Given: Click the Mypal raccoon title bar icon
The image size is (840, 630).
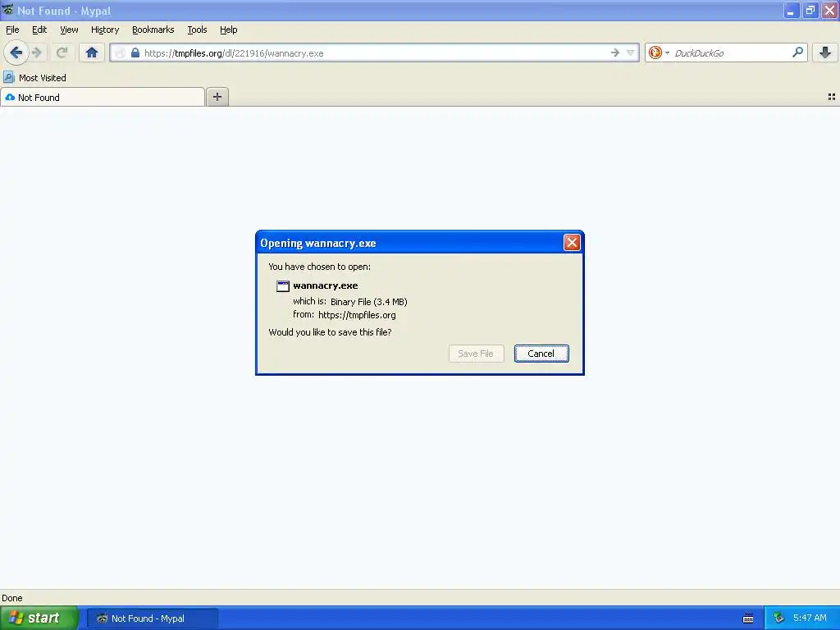Looking at the screenshot, I should pos(7,10).
